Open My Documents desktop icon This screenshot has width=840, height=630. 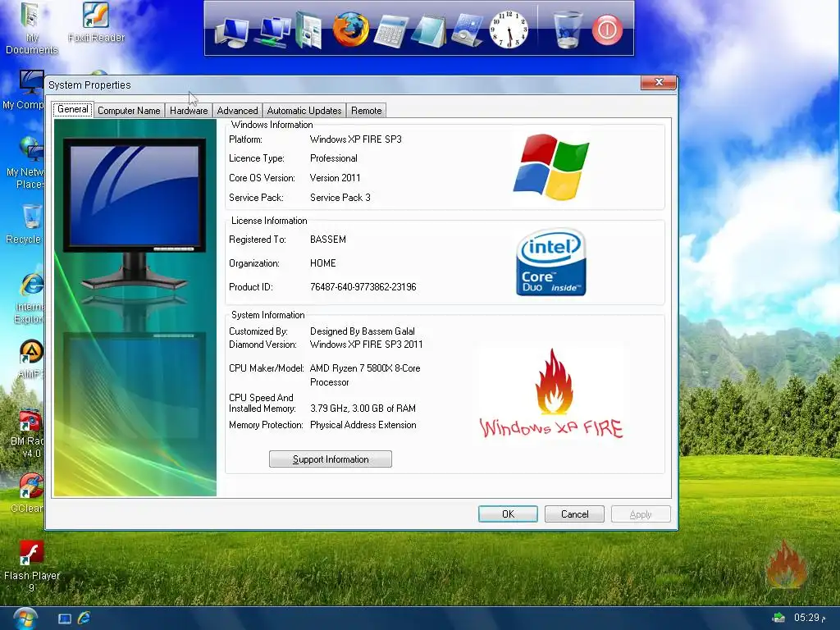click(x=31, y=28)
